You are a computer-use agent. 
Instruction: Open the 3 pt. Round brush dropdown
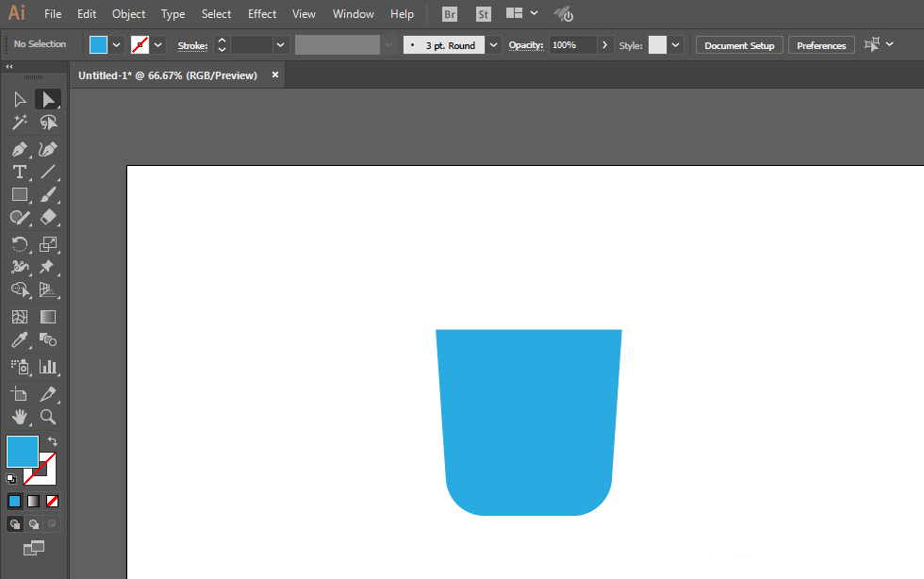pyautogui.click(x=494, y=45)
